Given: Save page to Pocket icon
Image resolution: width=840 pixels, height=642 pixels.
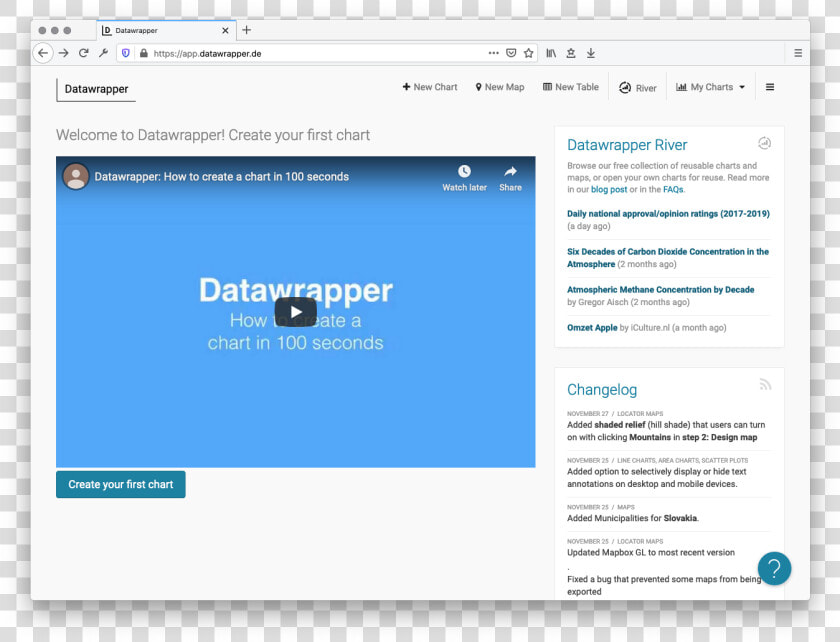Looking at the screenshot, I should [511, 53].
